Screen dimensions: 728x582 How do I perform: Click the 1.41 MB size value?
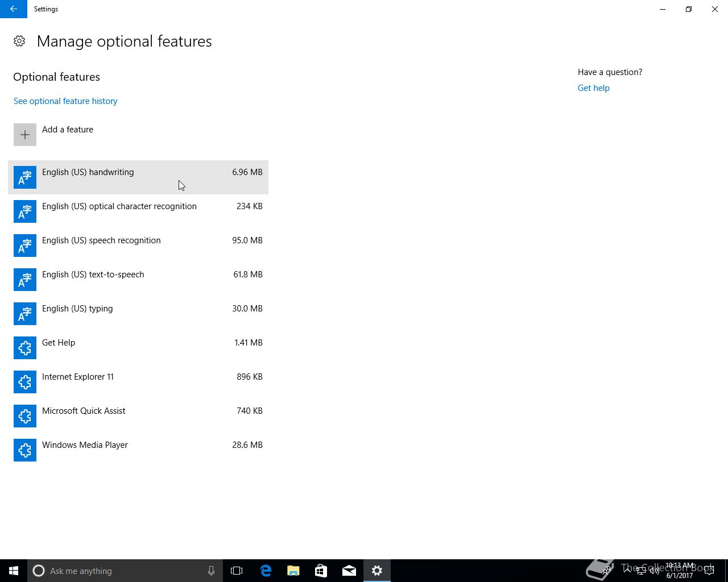click(249, 343)
